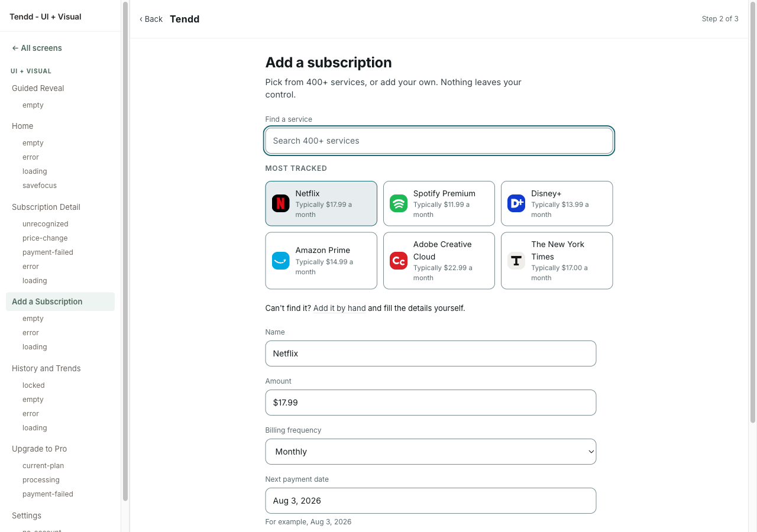Select 'payment-failed' under Upgrade to Pro
This screenshot has height=532, width=757.
(48, 494)
